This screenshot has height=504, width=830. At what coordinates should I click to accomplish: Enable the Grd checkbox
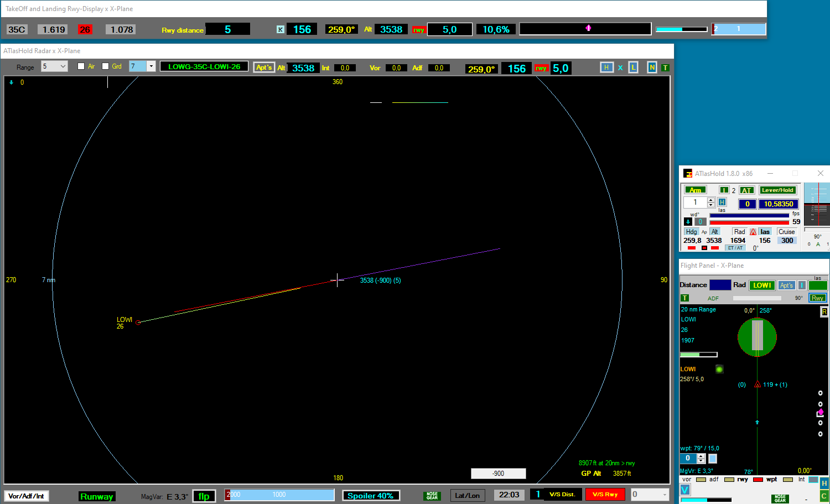tap(105, 66)
